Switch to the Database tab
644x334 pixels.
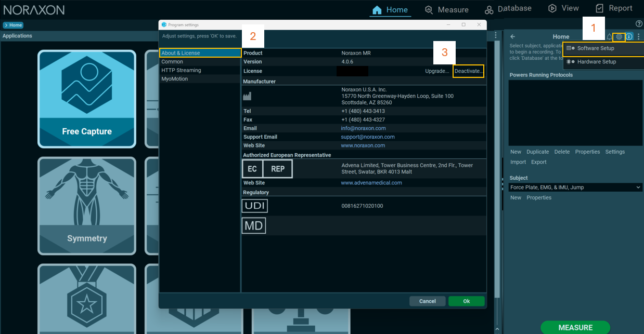(x=508, y=9)
